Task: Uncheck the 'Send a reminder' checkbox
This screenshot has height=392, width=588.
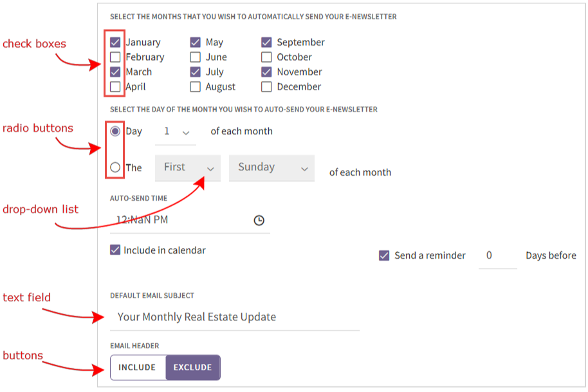Action: (384, 256)
